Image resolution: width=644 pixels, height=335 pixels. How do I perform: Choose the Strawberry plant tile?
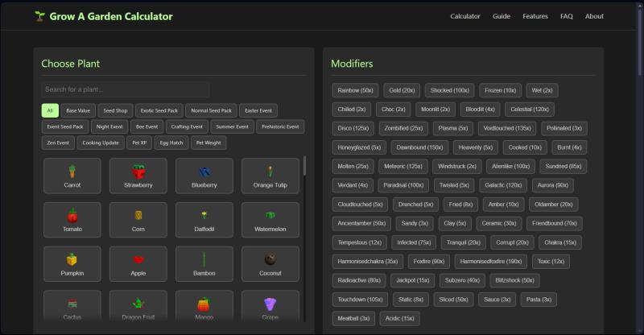(x=138, y=175)
